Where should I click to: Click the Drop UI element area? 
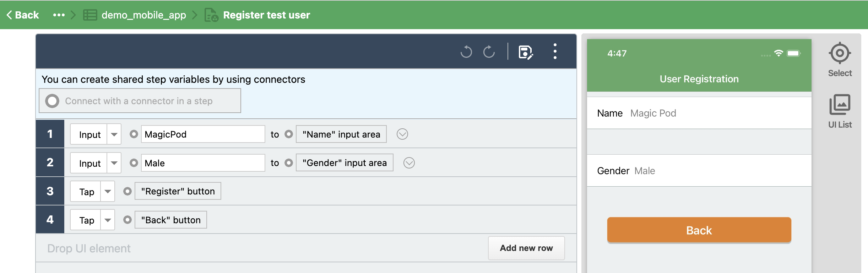pyautogui.click(x=89, y=248)
